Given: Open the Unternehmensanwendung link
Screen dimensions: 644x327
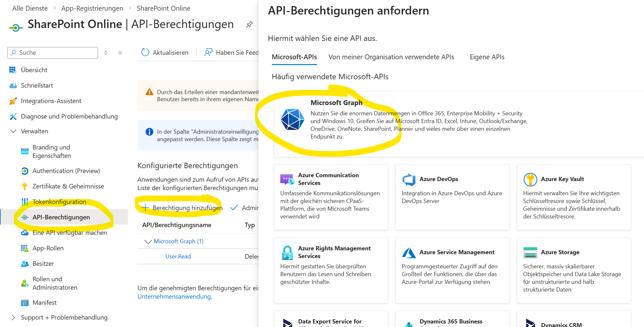Looking at the screenshot, I should [x=174, y=296].
